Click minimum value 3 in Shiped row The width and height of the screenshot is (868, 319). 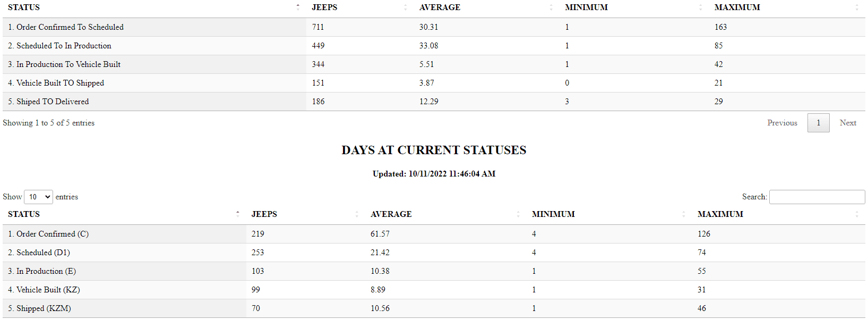pos(567,102)
